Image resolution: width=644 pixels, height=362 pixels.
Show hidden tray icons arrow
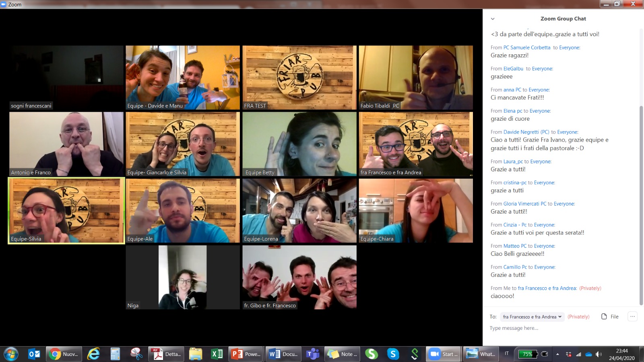point(557,354)
